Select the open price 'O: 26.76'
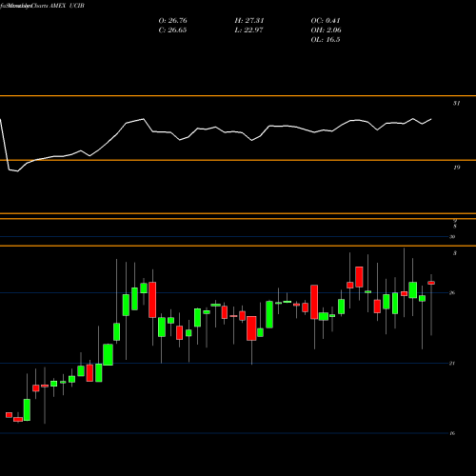476x476 pixels. [172, 21]
